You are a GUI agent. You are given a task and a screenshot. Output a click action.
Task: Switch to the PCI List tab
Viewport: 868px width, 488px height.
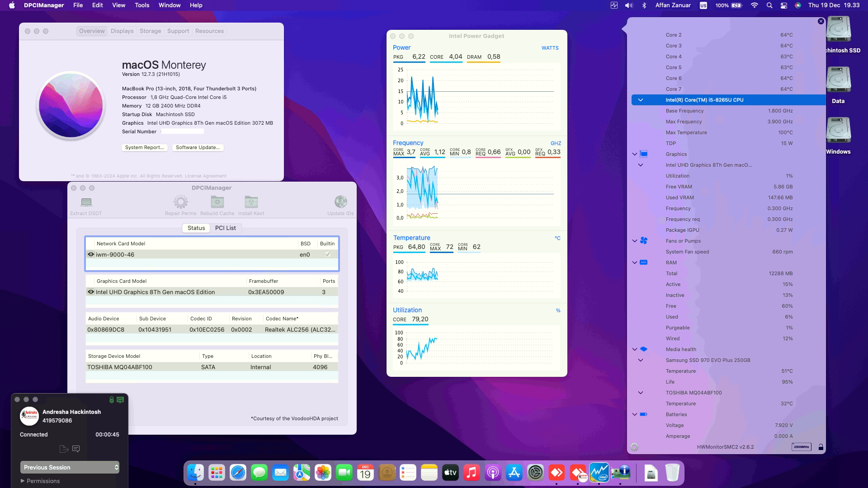226,228
